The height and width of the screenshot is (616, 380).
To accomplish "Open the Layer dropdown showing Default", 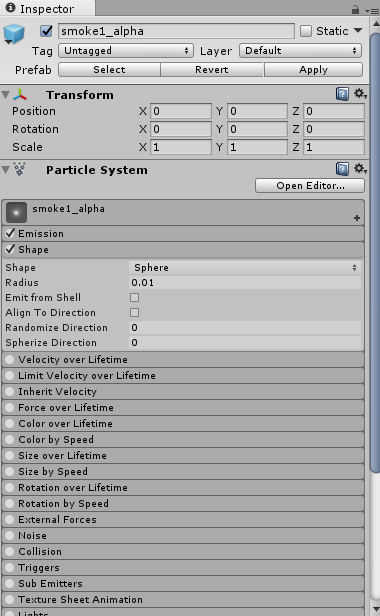I will pos(300,51).
